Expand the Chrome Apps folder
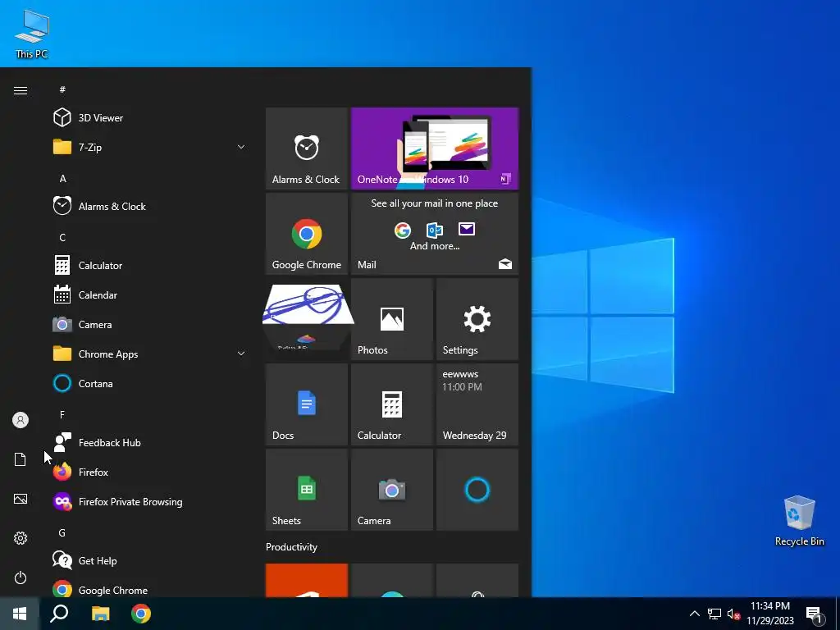 click(x=149, y=354)
